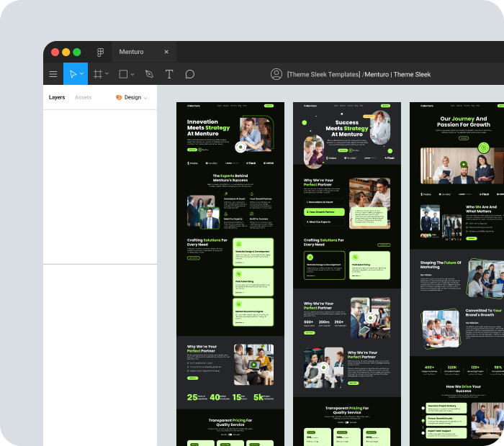
Task: Expand the Move tool dropdown chevron
Action: point(81,74)
